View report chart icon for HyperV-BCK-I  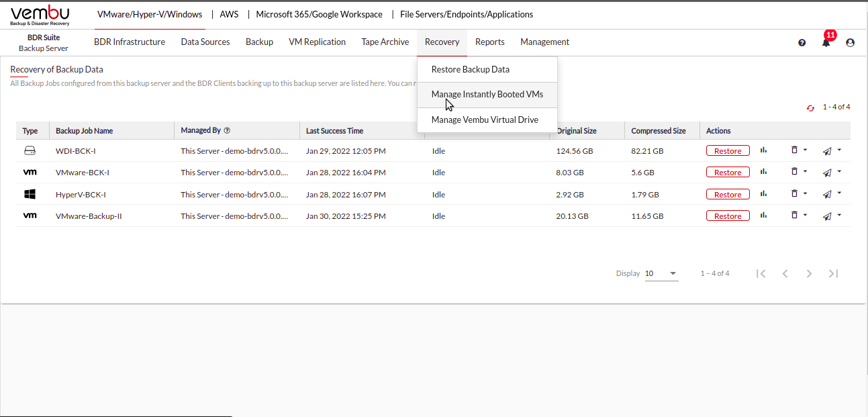click(x=763, y=194)
